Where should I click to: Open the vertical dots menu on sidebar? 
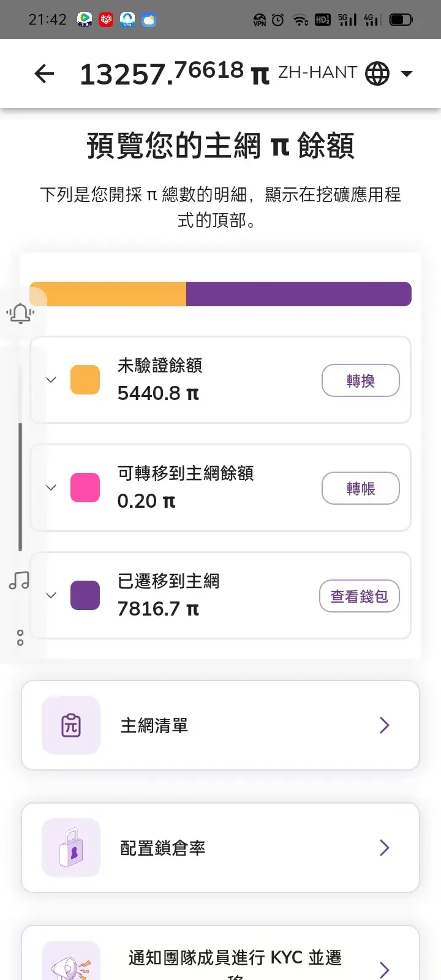click(x=20, y=638)
